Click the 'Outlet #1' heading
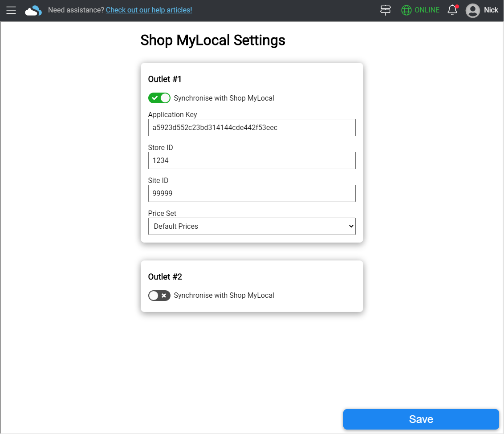Screen dimensions: 504x434 click(x=165, y=79)
